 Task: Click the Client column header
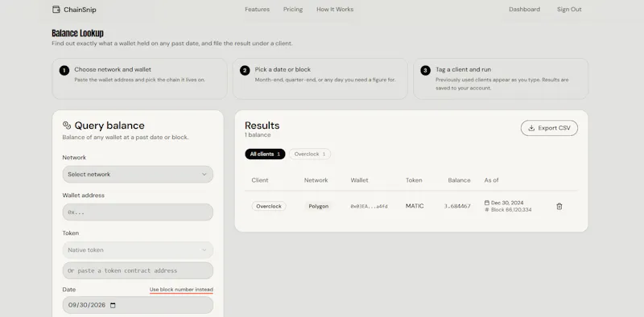(x=260, y=180)
